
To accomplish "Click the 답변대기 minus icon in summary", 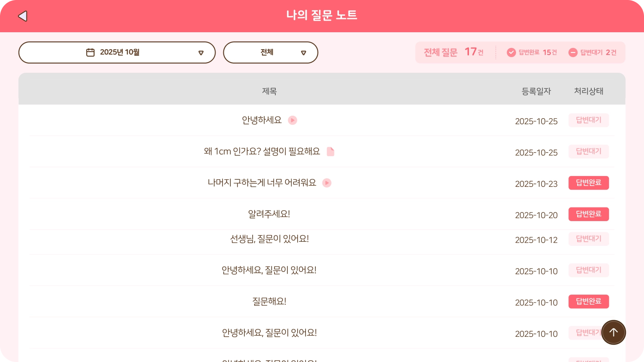I will 573,52.
